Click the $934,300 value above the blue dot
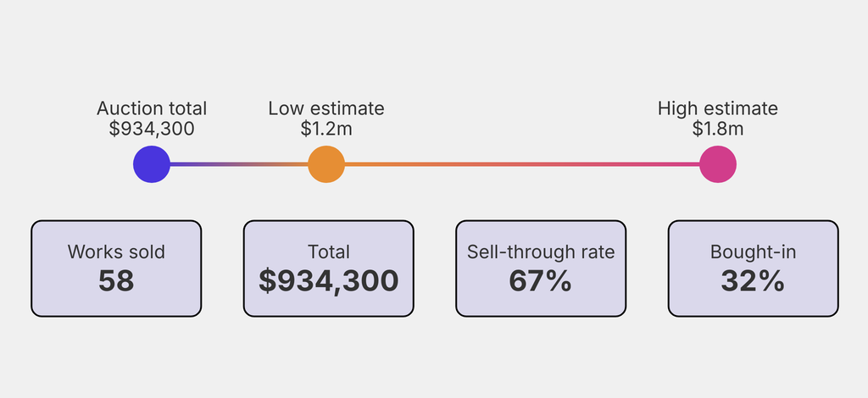The image size is (868, 398). [x=152, y=129]
